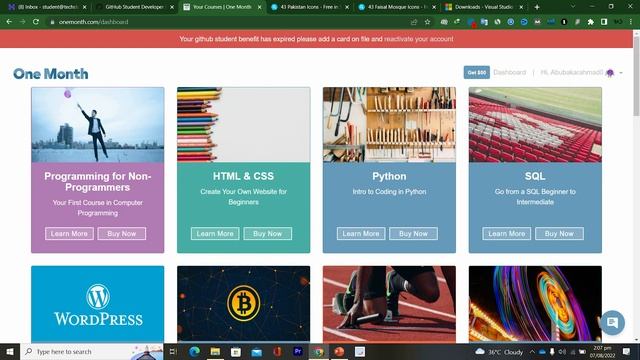Image resolution: width=640 pixels, height=360 pixels.
Task: Click the Get $50 button
Action: click(x=476, y=73)
